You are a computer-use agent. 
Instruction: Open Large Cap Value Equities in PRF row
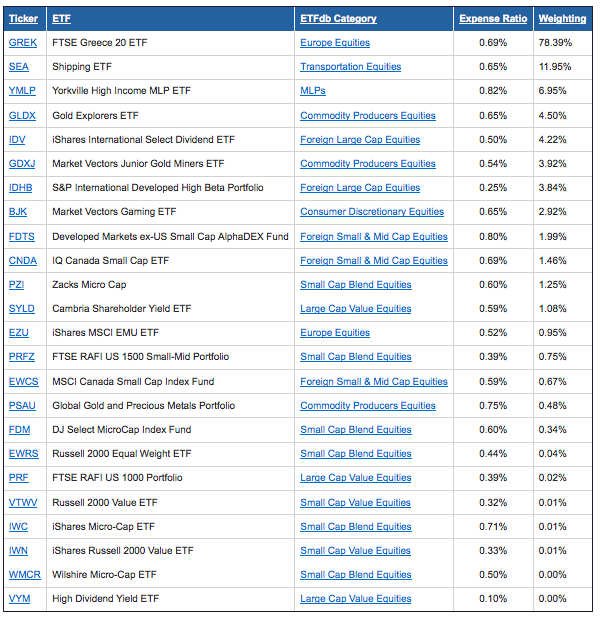pyautogui.click(x=356, y=478)
